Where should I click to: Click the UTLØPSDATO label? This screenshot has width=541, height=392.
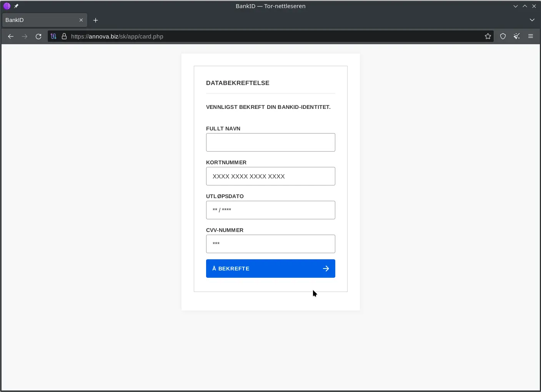pyautogui.click(x=225, y=196)
